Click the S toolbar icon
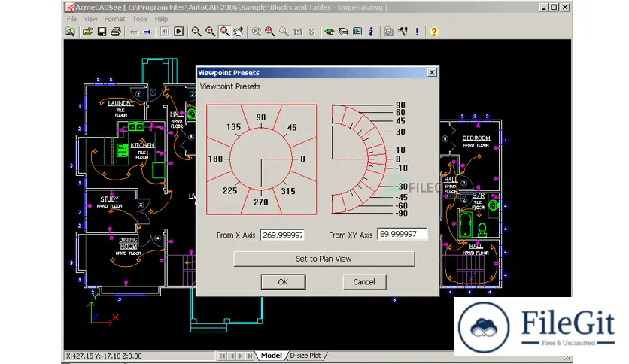The image size is (629, 364). [311, 32]
